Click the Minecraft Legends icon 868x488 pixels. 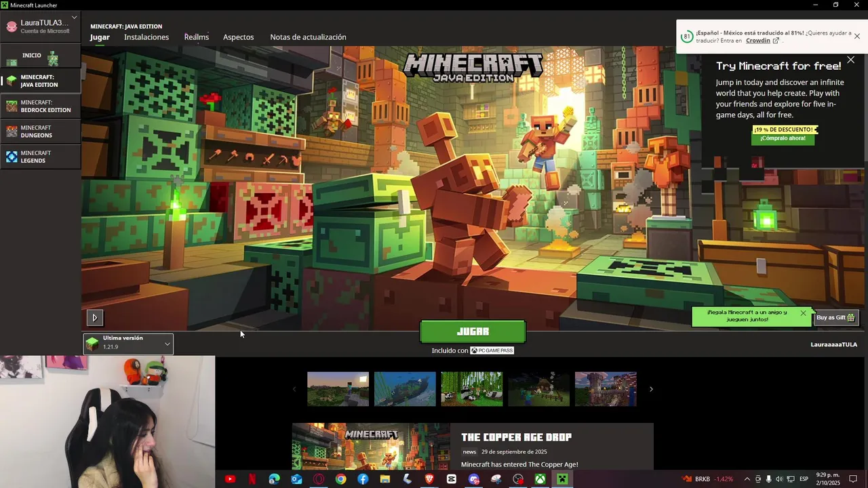point(12,157)
